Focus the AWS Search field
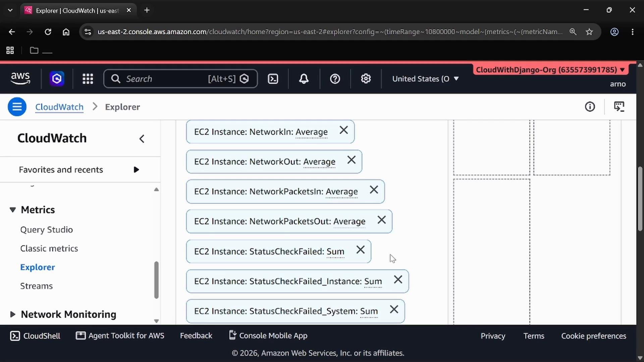Viewport: 644px width, 362px height. tap(180, 79)
